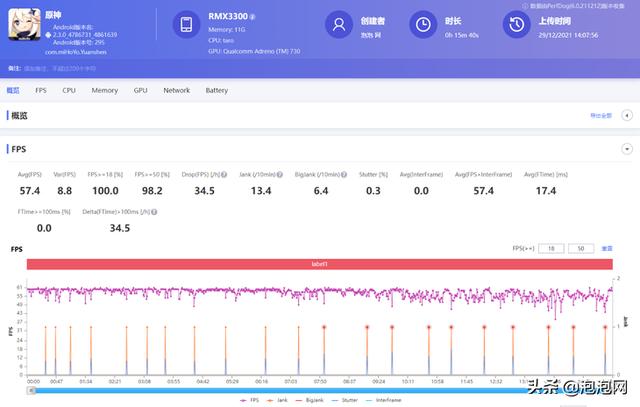Screen dimensions: 640x407
Task: Click the last BigJank marker on chart
Action: click(605, 327)
